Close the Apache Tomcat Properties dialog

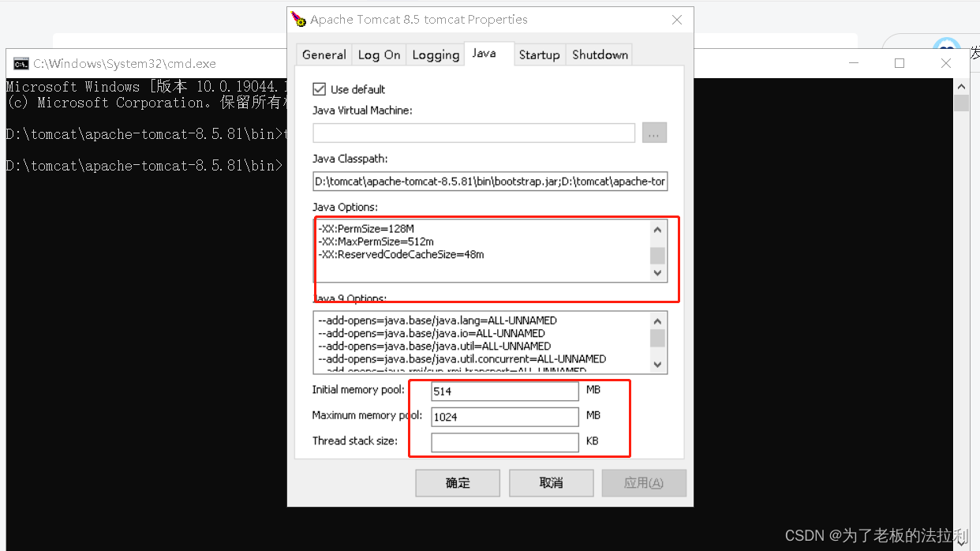(x=676, y=20)
